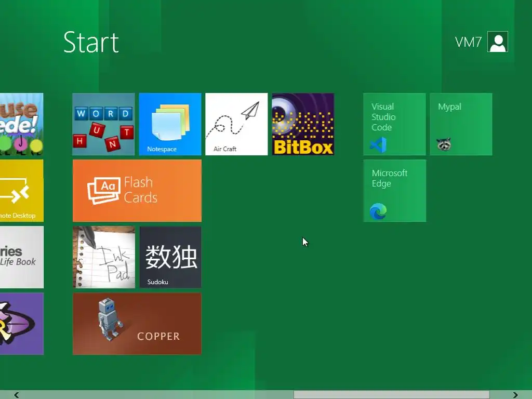Launch the Notespace app tile
Image resolution: width=532 pixels, height=399 pixels.
pyautogui.click(x=170, y=124)
